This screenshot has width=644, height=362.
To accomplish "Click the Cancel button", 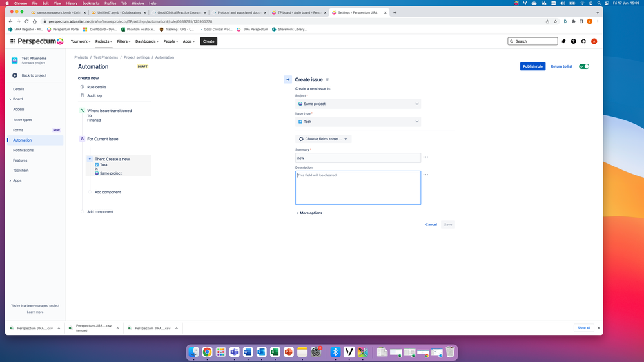I will point(431,225).
